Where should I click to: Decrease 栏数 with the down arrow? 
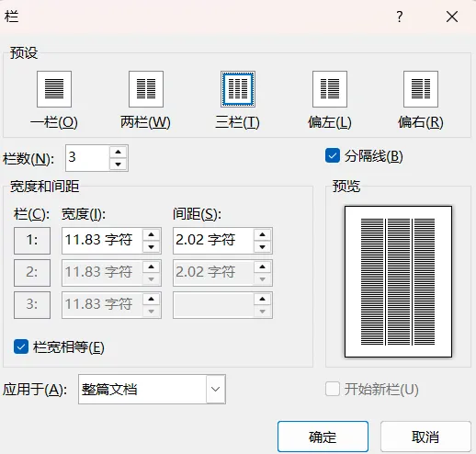119,164
